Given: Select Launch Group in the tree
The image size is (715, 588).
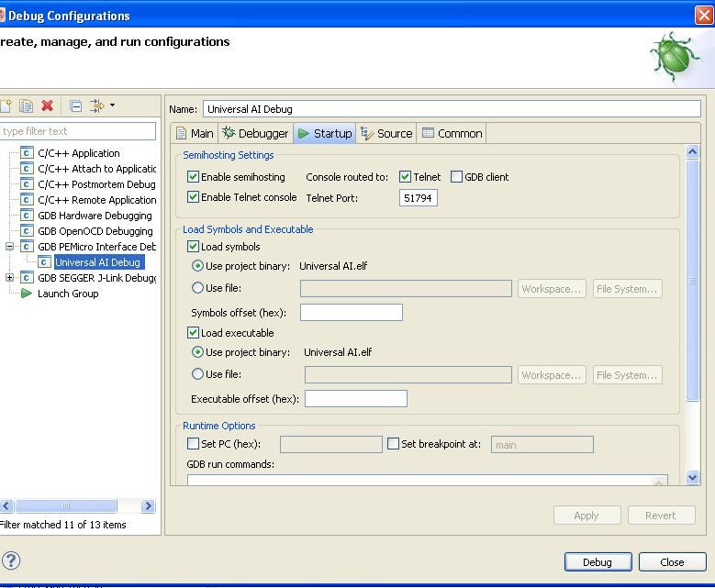Looking at the screenshot, I should click(x=68, y=294).
